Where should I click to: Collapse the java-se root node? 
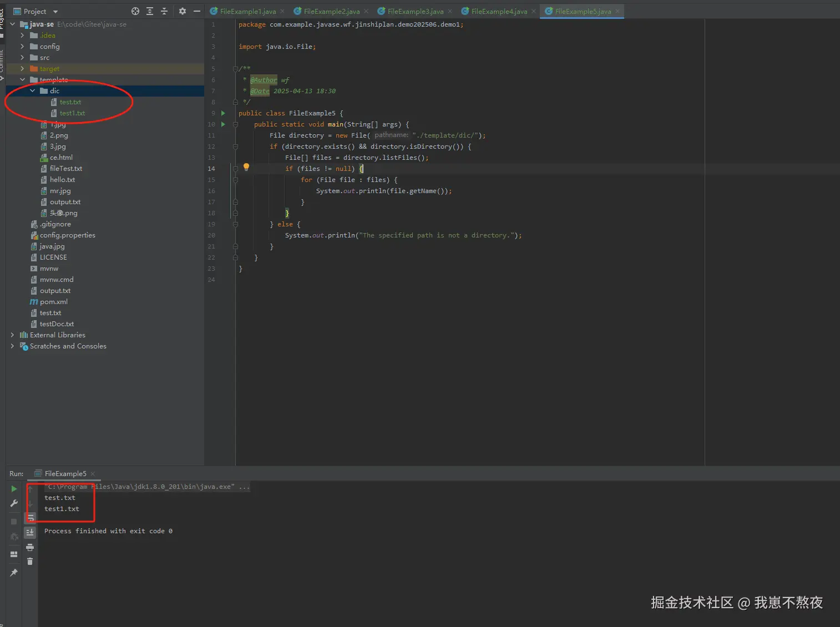(x=12, y=24)
